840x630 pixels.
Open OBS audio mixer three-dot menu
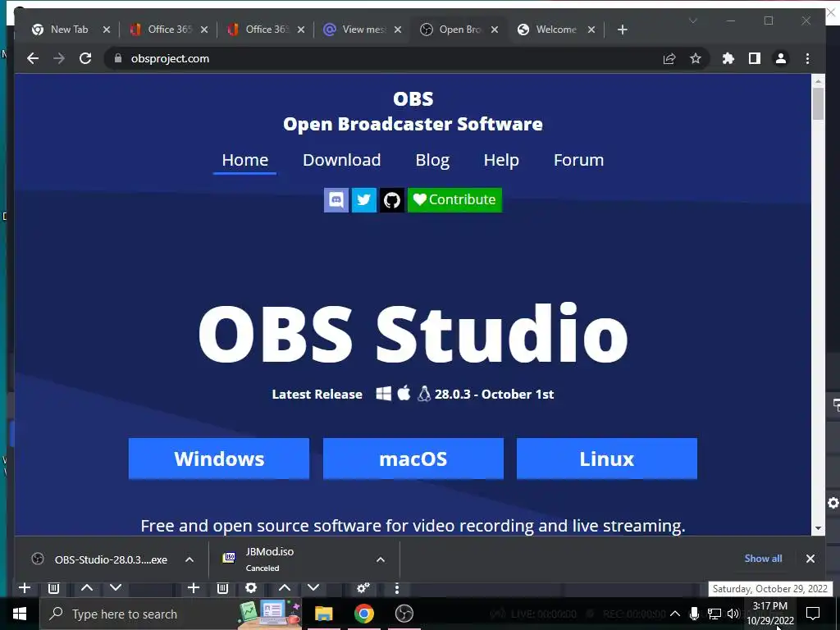point(396,588)
